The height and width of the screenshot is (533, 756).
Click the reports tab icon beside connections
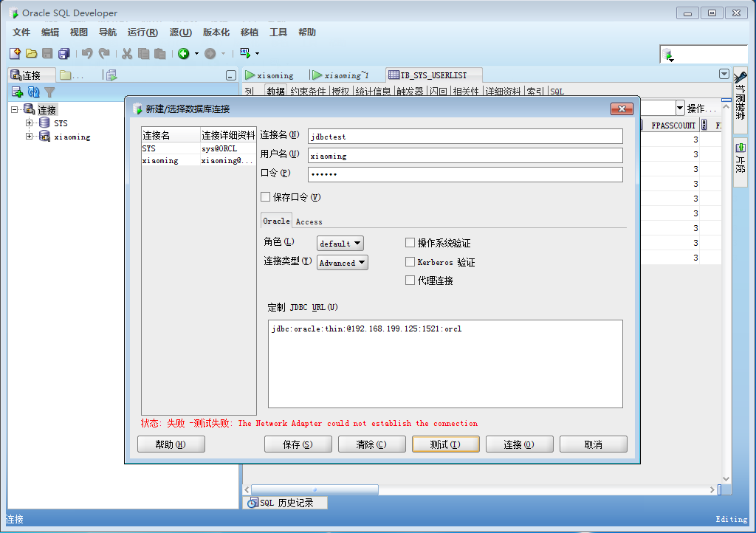[111, 75]
